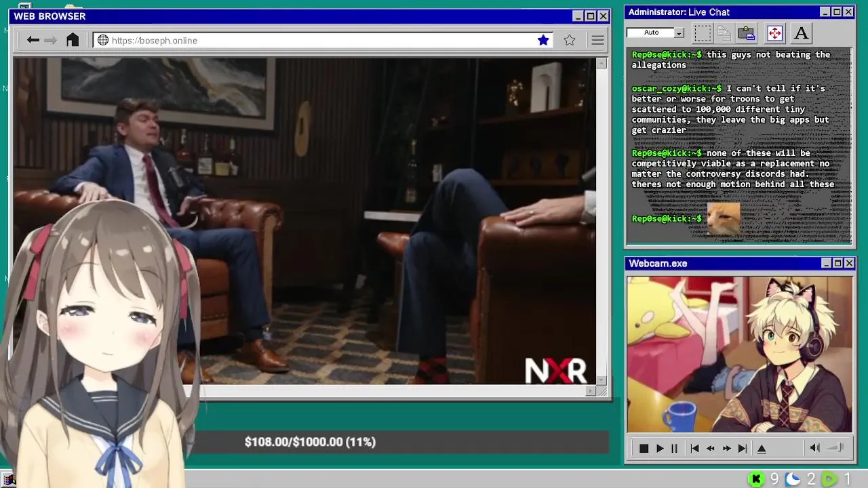Image resolution: width=868 pixels, height=488 pixels.
Task: Pause playback in Webcam.exe
Action: coord(674,448)
